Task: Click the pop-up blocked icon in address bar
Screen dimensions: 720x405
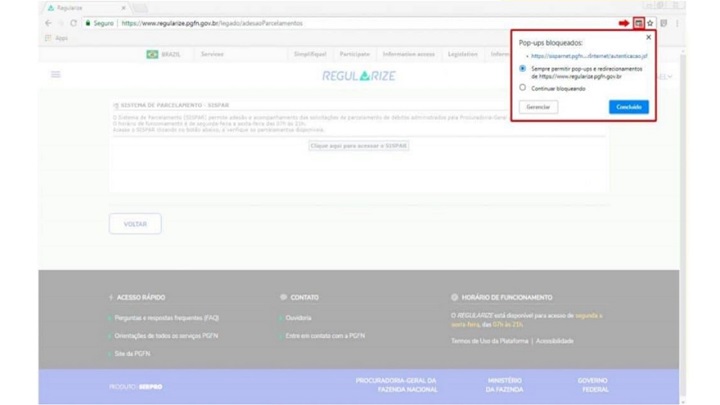Action: point(638,23)
